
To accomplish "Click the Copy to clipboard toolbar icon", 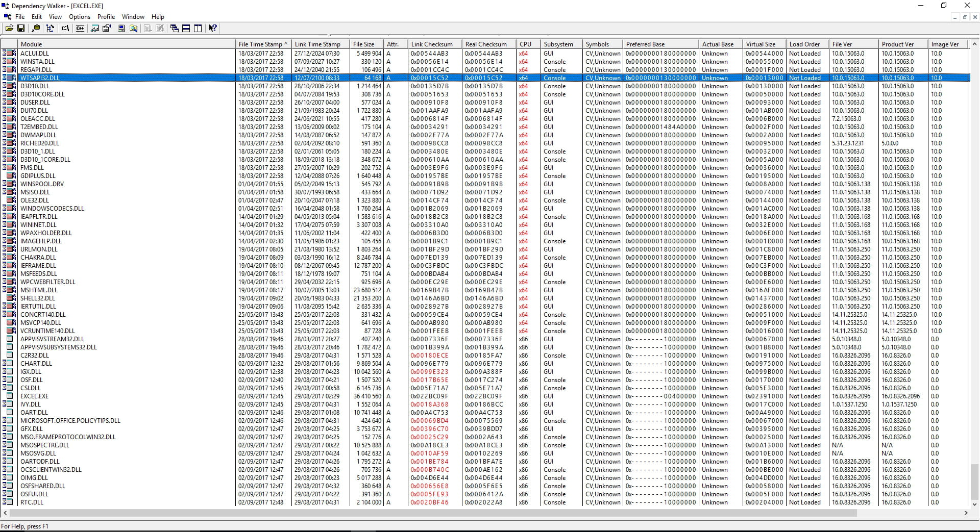I will click(x=36, y=29).
